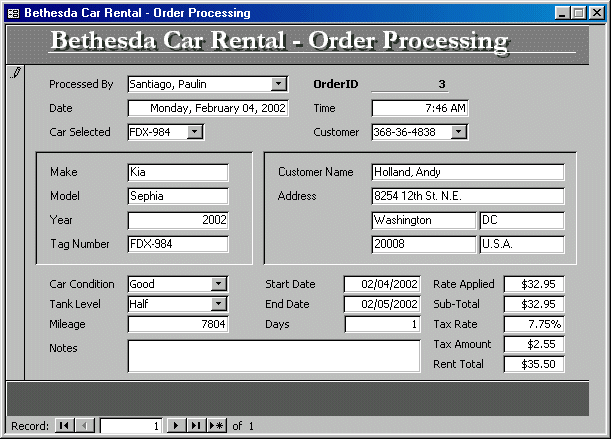This screenshot has height=439, width=611.
Task: Open the Processed By dropdown
Action: pos(279,84)
